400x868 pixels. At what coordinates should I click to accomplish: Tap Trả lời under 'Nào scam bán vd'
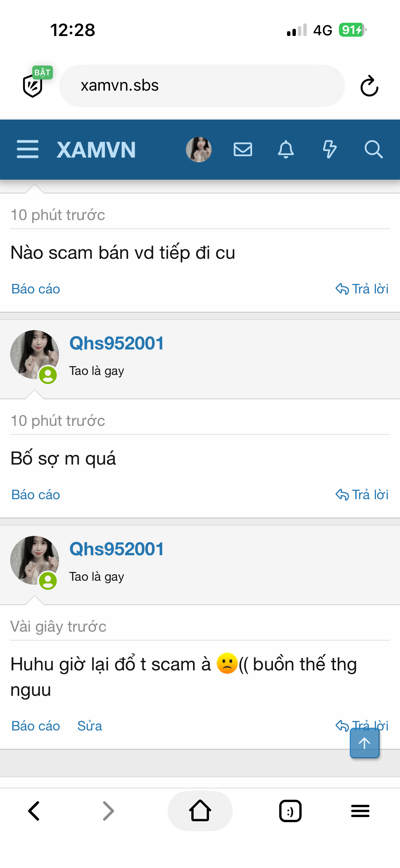point(362,289)
